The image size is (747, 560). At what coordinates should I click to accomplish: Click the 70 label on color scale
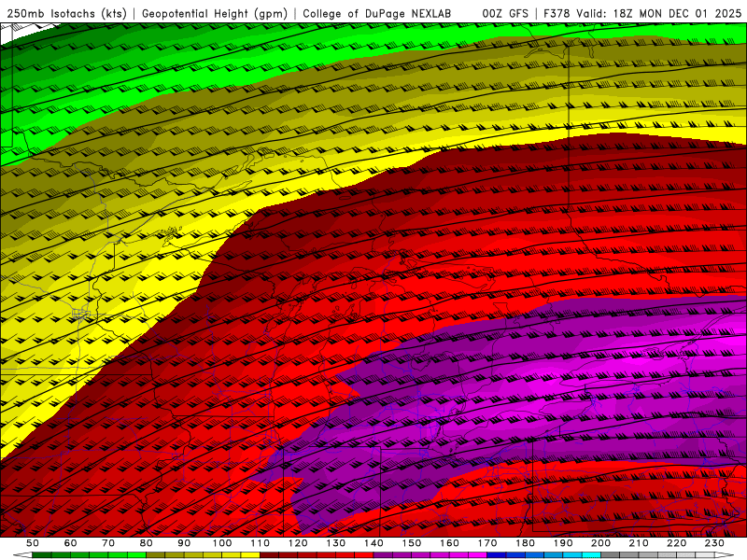pyautogui.click(x=108, y=543)
